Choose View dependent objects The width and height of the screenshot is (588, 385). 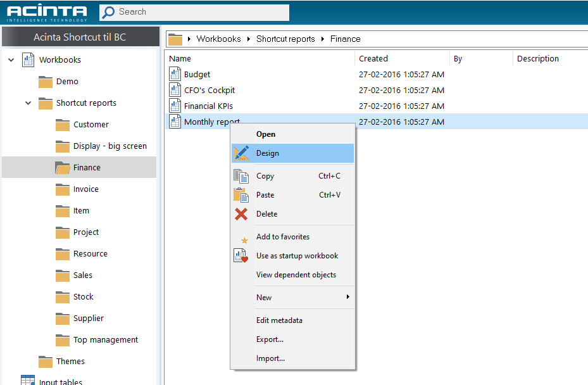(x=292, y=275)
